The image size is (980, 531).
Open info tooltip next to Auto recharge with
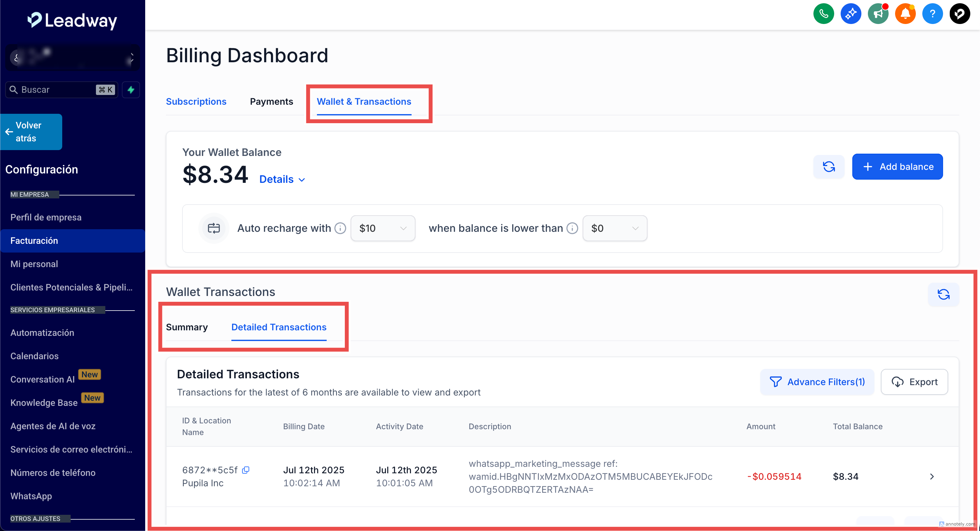(x=340, y=229)
